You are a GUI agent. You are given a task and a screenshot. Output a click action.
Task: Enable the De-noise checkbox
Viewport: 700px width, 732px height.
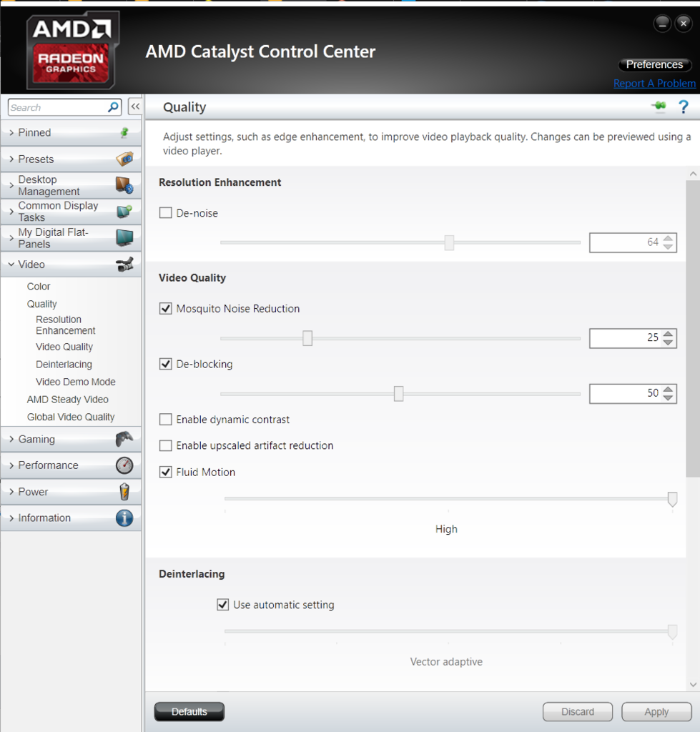click(x=166, y=213)
